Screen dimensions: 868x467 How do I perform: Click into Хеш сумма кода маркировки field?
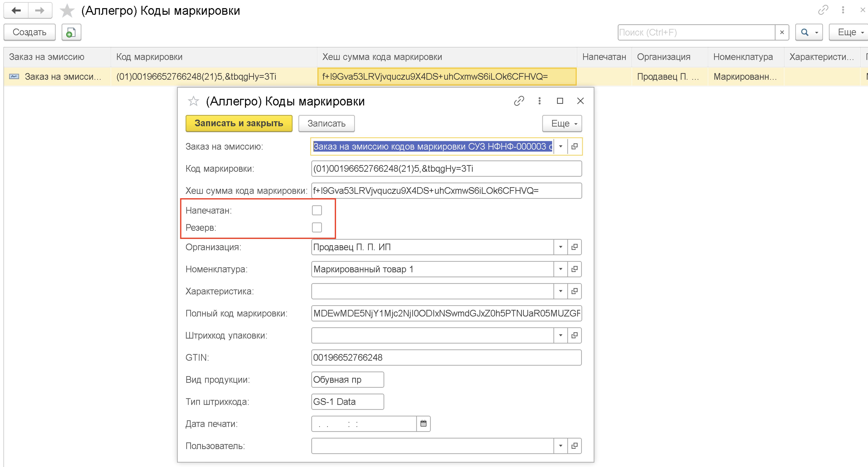click(446, 191)
